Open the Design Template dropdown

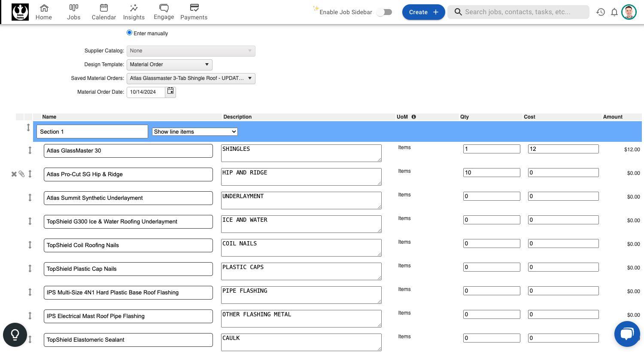pyautogui.click(x=170, y=64)
